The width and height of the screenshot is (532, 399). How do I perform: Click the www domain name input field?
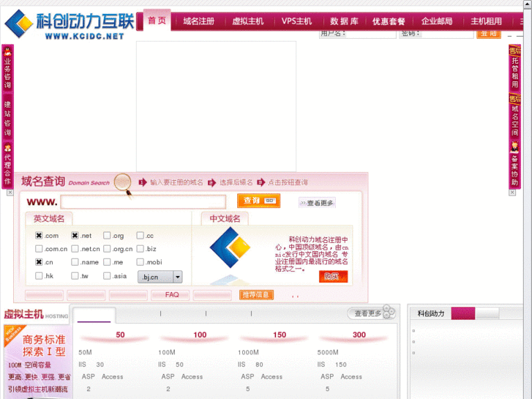(143, 202)
